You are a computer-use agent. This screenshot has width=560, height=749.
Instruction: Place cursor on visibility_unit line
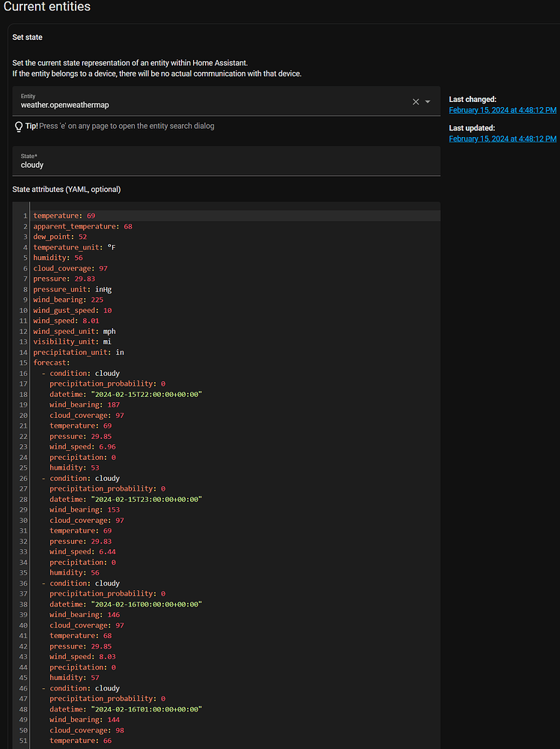72,342
